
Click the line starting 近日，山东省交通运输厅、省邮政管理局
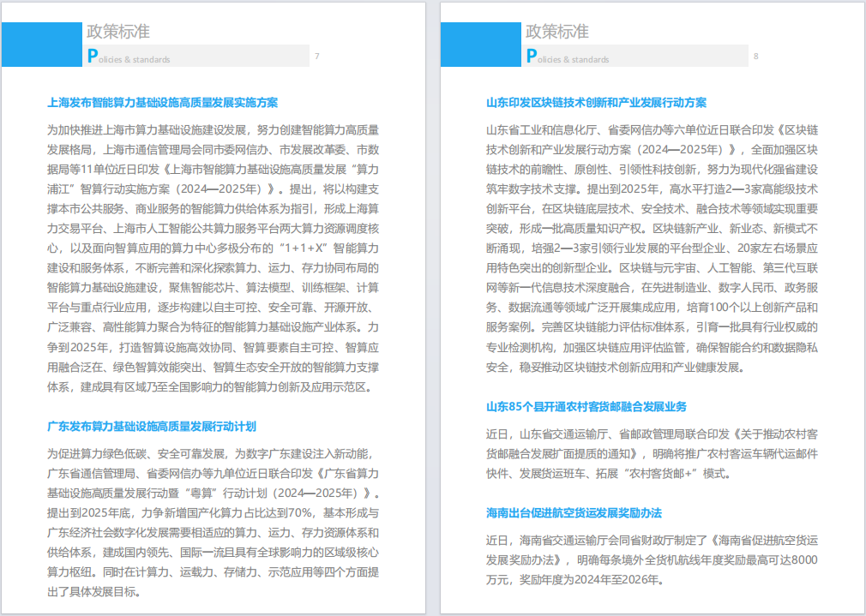[x=653, y=434]
